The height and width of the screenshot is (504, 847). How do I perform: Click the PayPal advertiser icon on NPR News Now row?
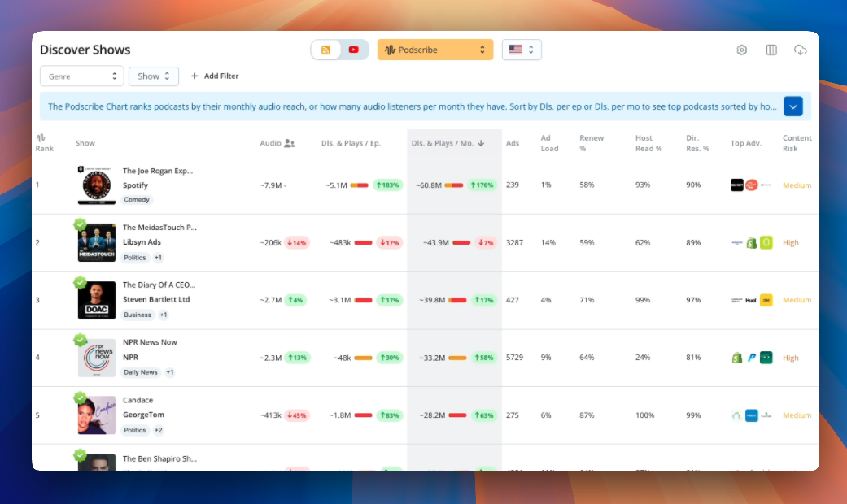point(750,358)
